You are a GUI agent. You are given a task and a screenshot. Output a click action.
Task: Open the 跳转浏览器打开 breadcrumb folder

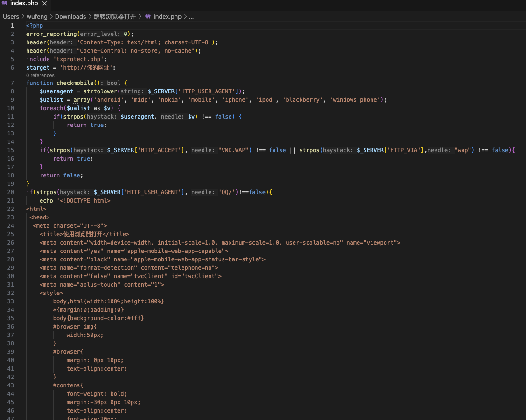coord(115,16)
